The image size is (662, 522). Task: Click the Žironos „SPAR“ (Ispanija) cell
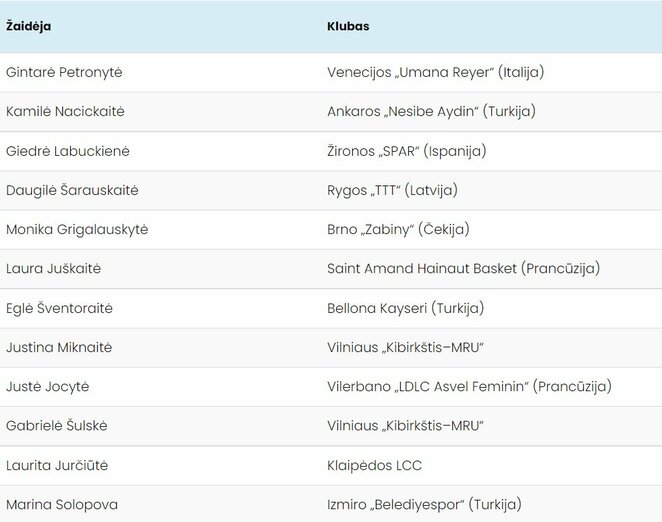[x=406, y=151]
